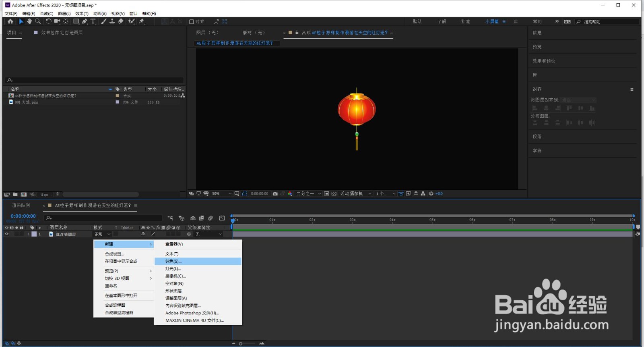Viewport: 644px width, 347px height.
Task: Open the 1个 view layout dropdown
Action: [x=386, y=194]
